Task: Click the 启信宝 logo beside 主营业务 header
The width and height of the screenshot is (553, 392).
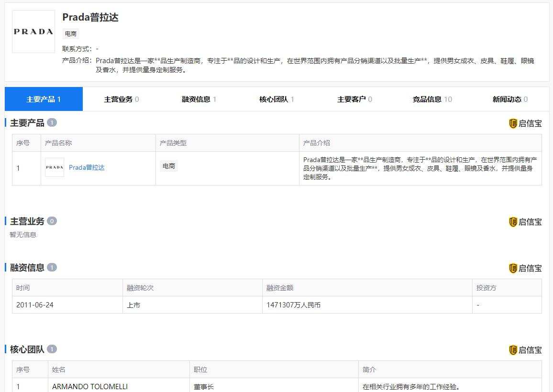Action: pos(525,222)
